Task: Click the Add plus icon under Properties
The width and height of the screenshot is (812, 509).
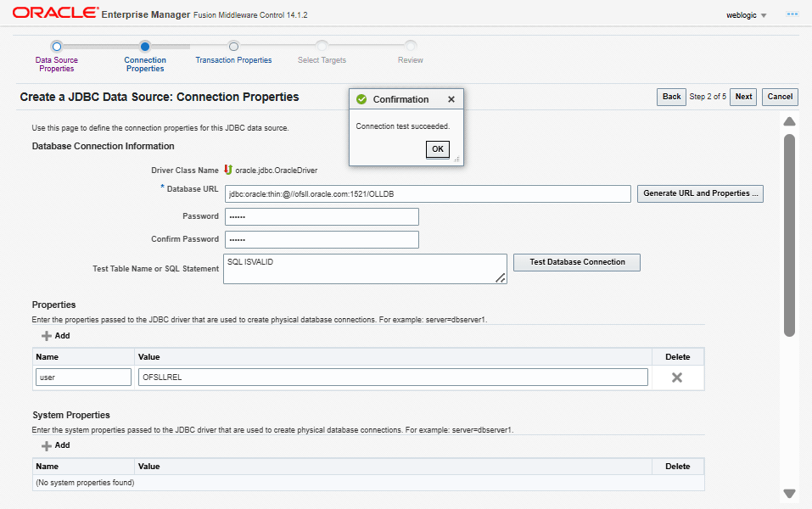Action: click(47, 336)
